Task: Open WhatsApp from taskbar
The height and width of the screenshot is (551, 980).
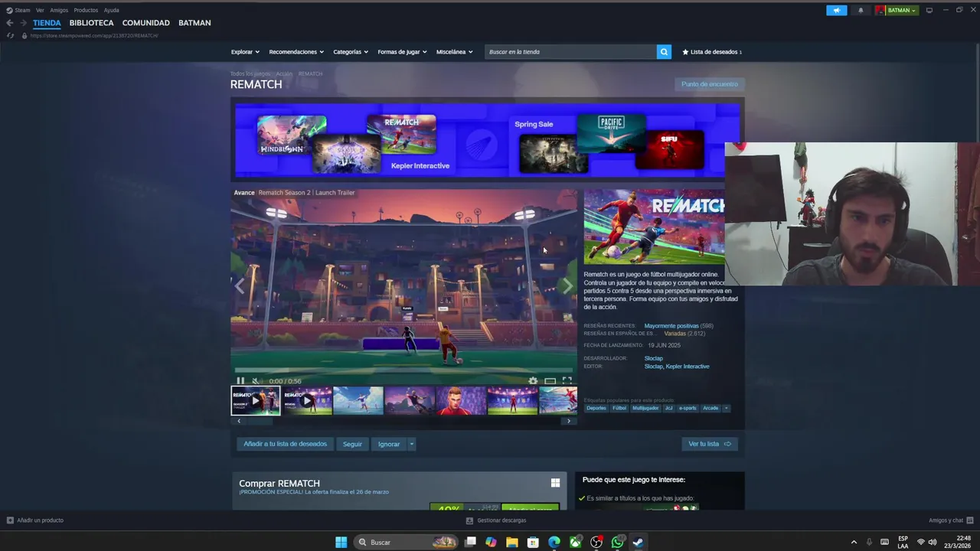Action: (x=617, y=542)
